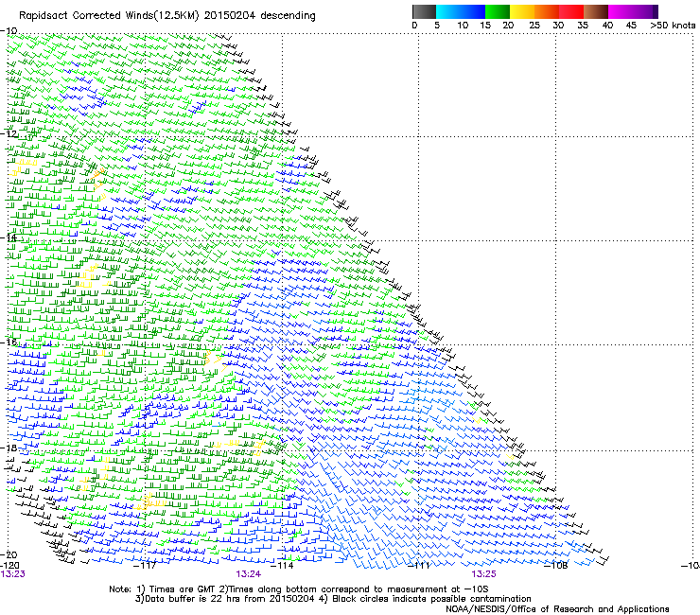Click the '25' legend scale label
Image resolution: width=700 pixels, height=615 pixels.
[x=534, y=25]
